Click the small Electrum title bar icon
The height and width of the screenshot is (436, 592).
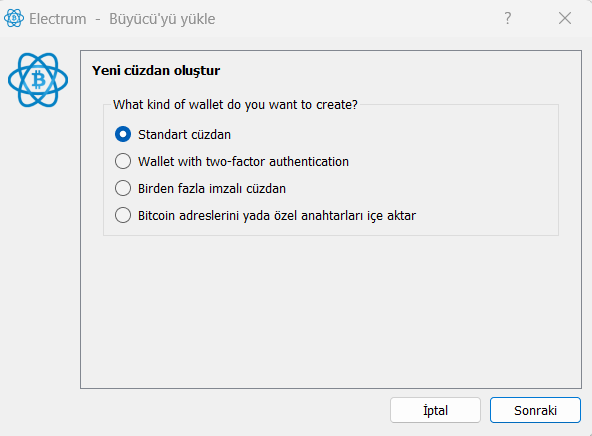tap(14, 18)
